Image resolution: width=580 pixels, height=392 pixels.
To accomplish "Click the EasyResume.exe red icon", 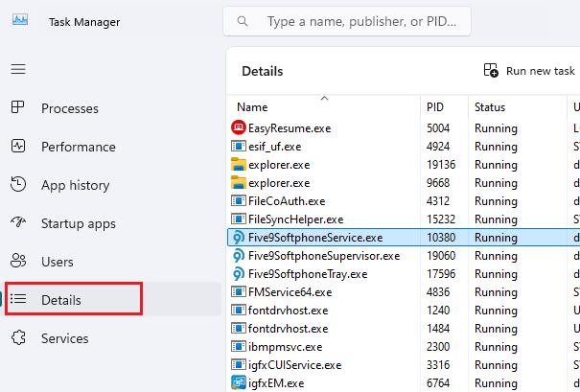I will click(x=239, y=127).
